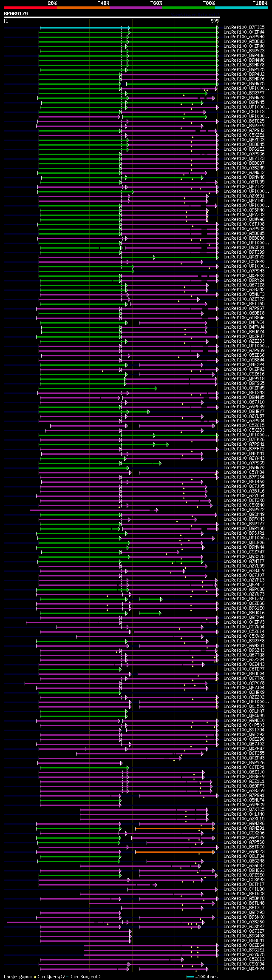272x980 pixels.
Task: Select hit label UniRef100_A7P9H3
Action: [244, 271]
